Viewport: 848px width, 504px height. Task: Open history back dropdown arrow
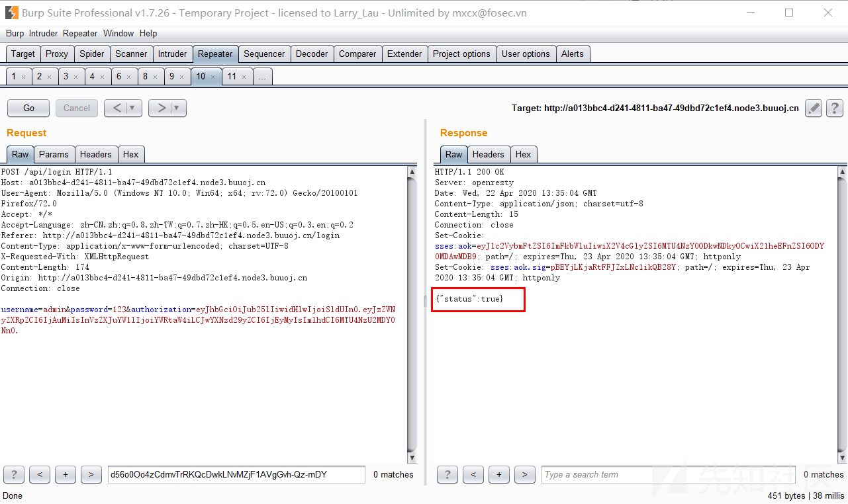(132, 108)
